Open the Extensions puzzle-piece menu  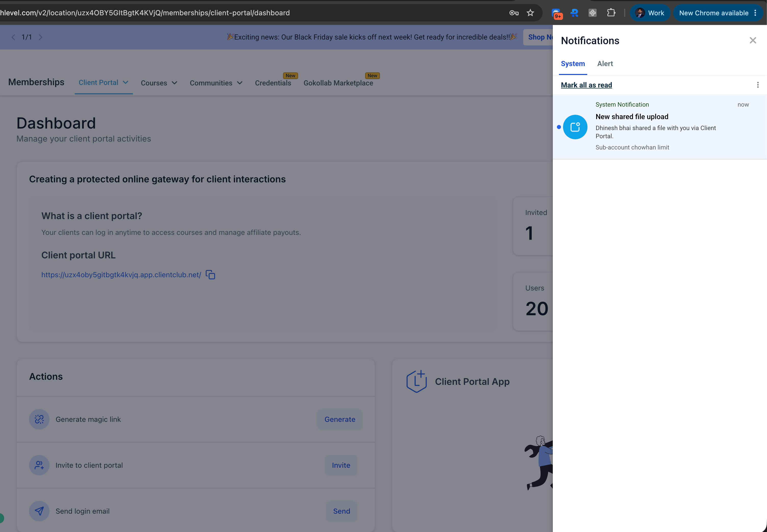tap(611, 13)
